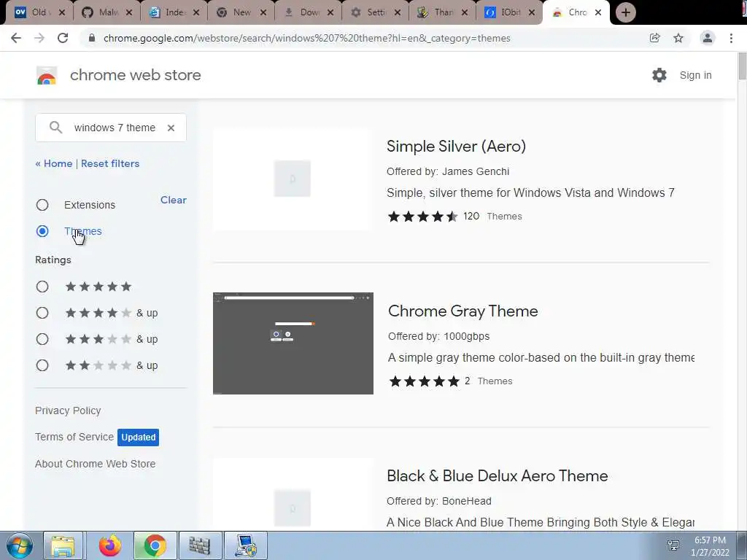The image size is (747, 560).
Task: Open the Windows Start orb
Action: (x=19, y=545)
